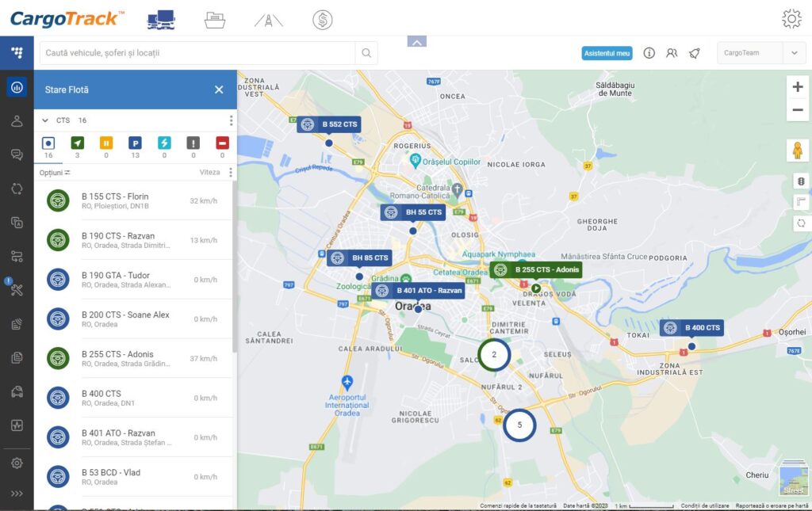The image size is (812, 511).
Task: Filter vehicles by parked status (P)
Action: (x=136, y=143)
